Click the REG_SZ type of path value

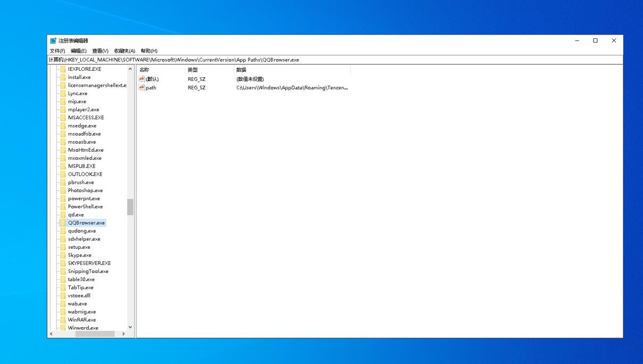click(196, 88)
